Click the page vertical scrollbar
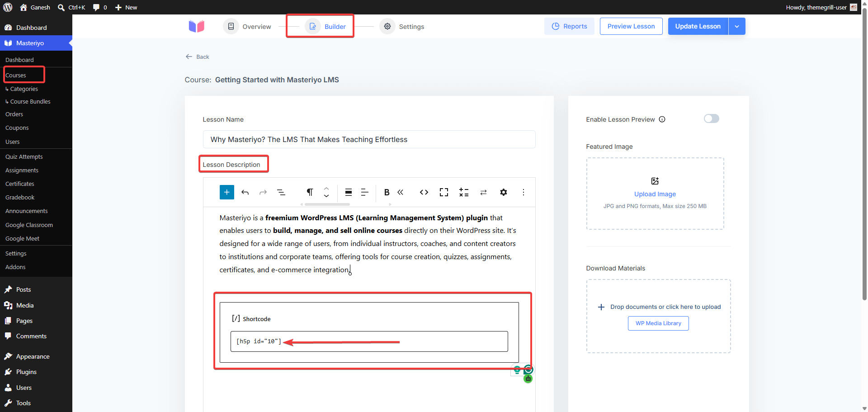The image size is (868, 412). point(864,154)
